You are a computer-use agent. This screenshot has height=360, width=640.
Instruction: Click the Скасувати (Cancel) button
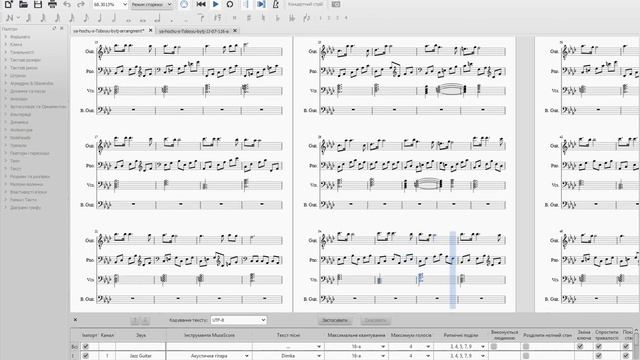pos(375,320)
